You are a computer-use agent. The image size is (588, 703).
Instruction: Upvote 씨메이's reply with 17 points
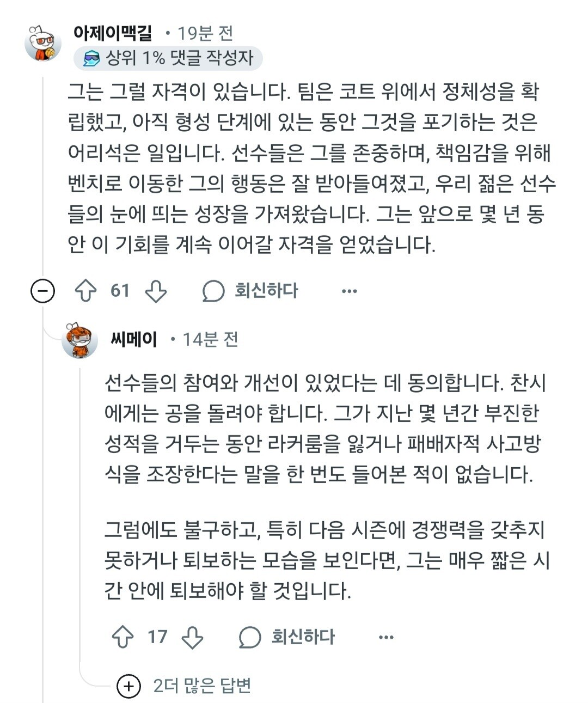(122, 637)
